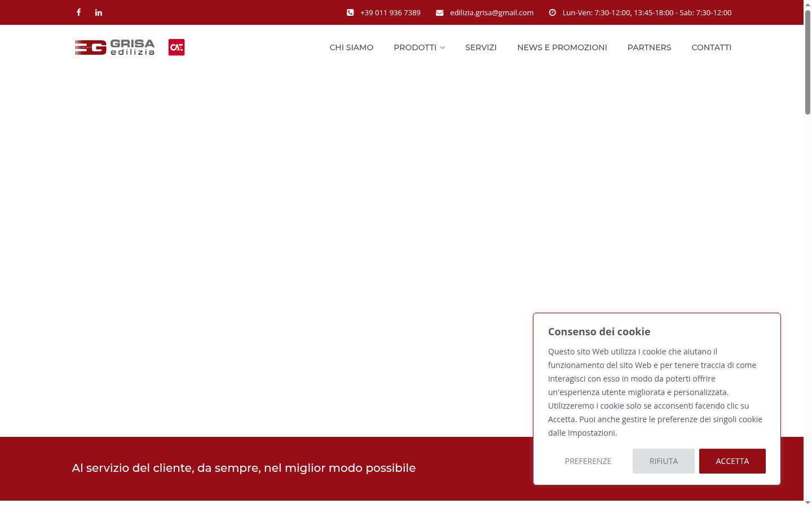This screenshot has width=812, height=508.
Task: Click the scrollbar down arrow
Action: 807,503
